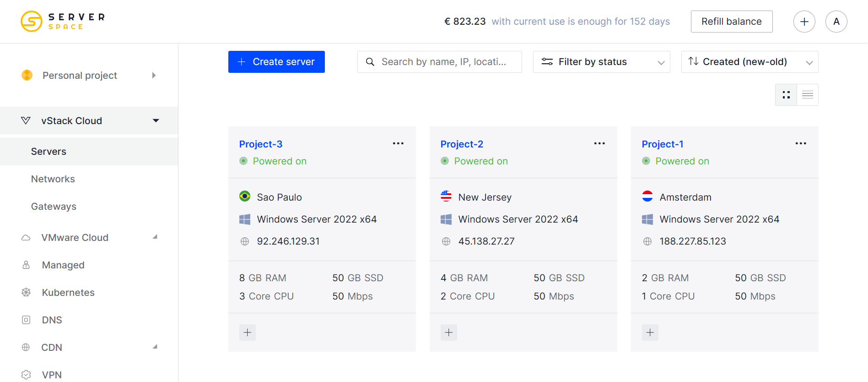Click the Brazil flag icon for Sao Paulo
868x382 pixels.
tap(245, 196)
